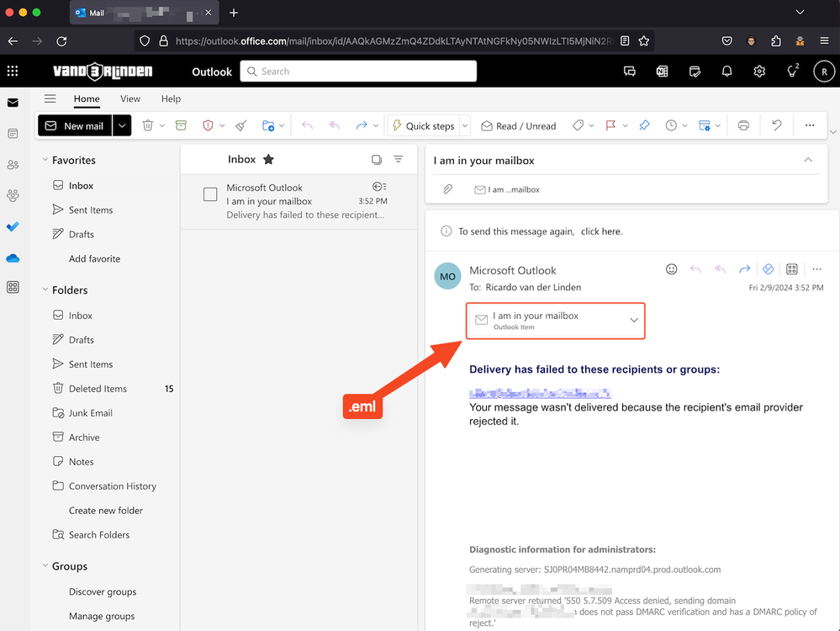Open the account avatar R
The image size is (840, 631).
click(x=824, y=72)
